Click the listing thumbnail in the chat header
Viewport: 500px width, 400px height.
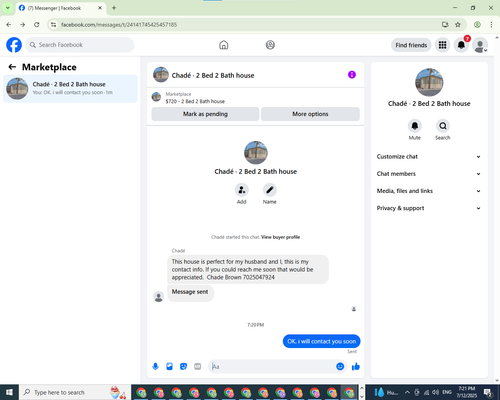(x=161, y=75)
